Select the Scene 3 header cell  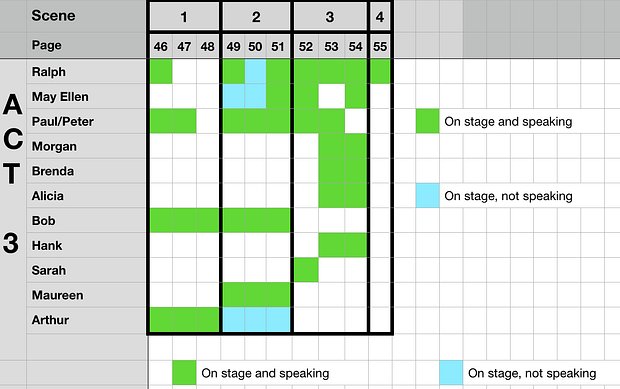coord(330,17)
